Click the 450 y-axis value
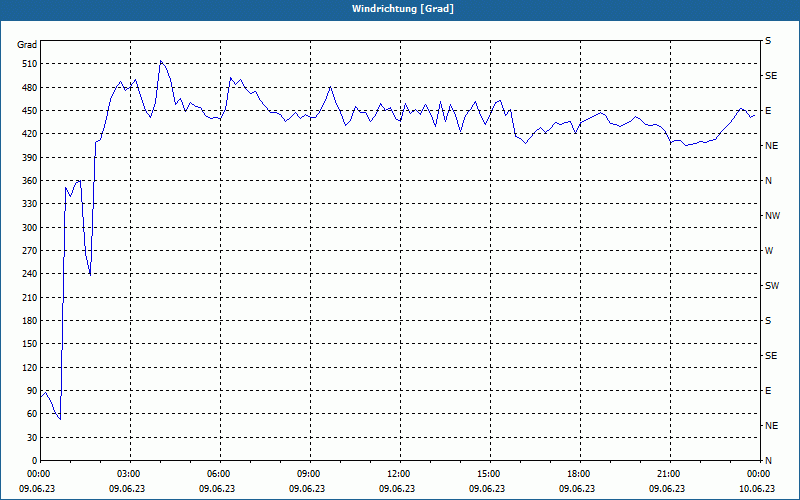This screenshot has height=500, width=800. [30, 111]
